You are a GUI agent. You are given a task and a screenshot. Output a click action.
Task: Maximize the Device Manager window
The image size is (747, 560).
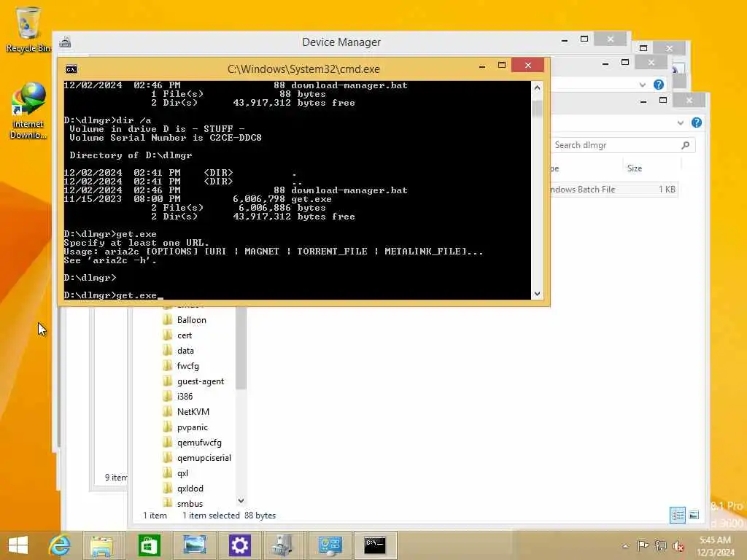[584, 39]
